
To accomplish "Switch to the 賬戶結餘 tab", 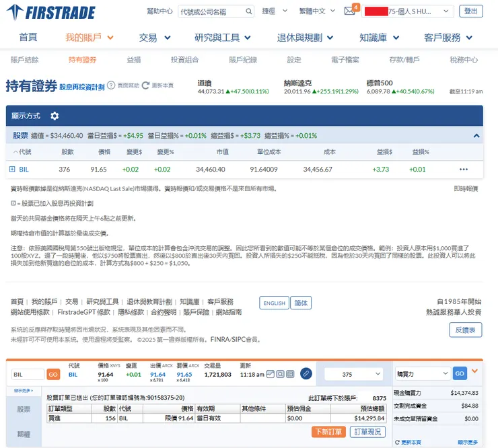I will pyautogui.click(x=24, y=60).
